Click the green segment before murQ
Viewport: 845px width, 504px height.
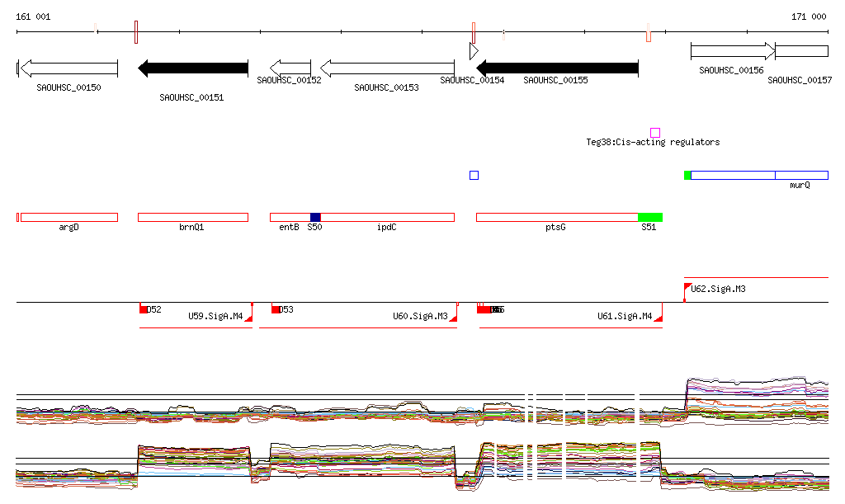tap(687, 175)
